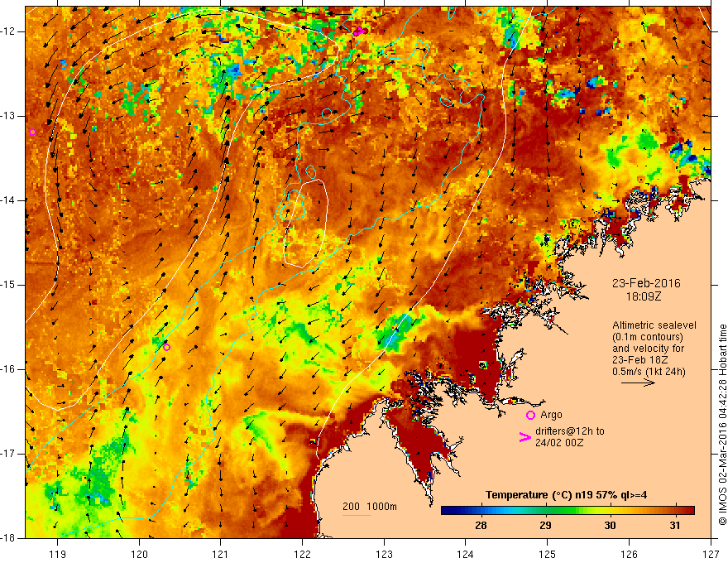Click the 'and velocity for' legend line

click(648, 349)
